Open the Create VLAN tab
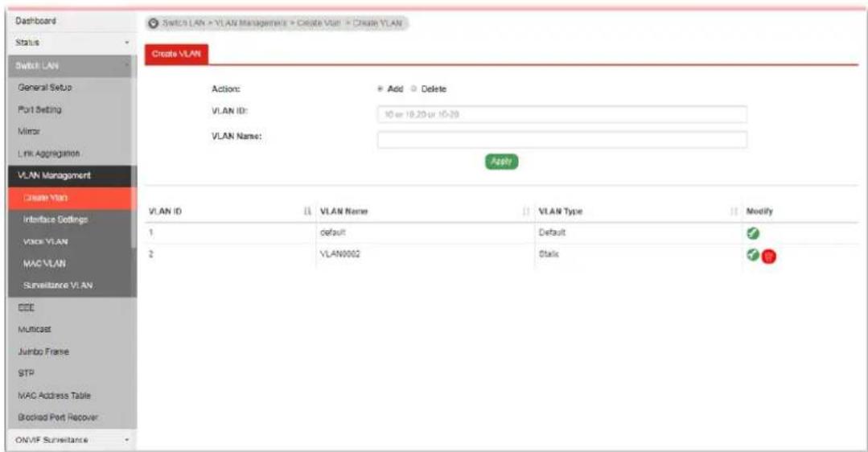 click(x=177, y=54)
